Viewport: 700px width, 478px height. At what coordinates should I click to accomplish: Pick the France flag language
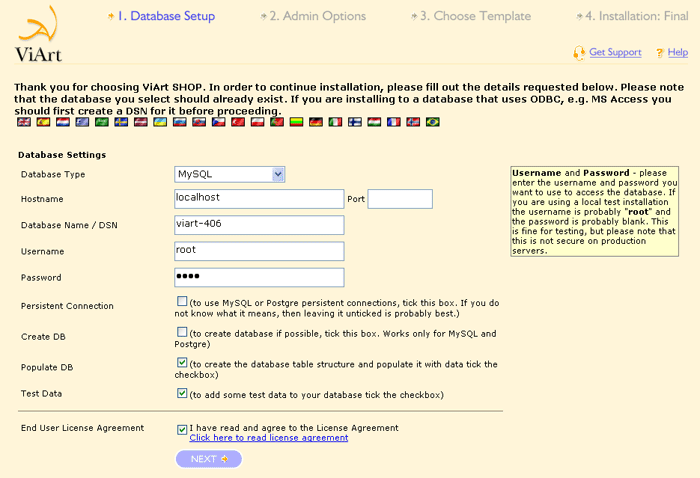[x=394, y=122]
